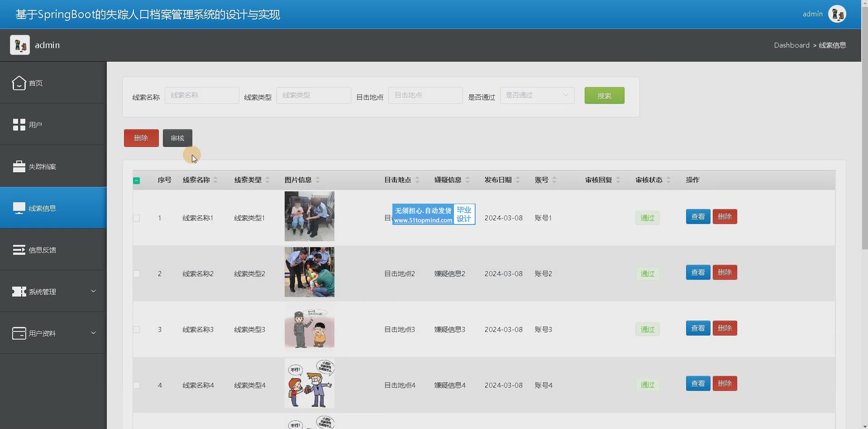Viewport: 868px width, 429px height.
Task: Sort by 审核状态 column arrows
Action: pos(668,180)
